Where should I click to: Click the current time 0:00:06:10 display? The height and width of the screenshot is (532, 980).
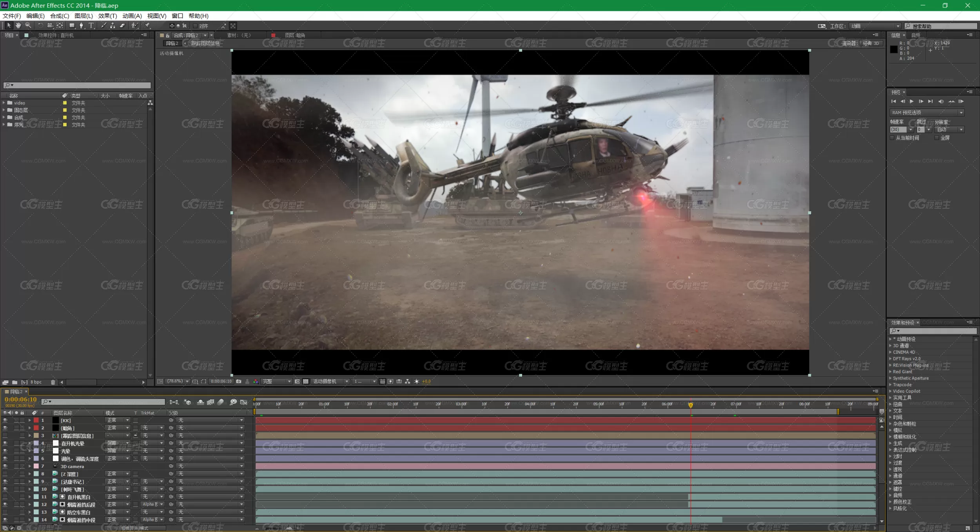coord(20,399)
